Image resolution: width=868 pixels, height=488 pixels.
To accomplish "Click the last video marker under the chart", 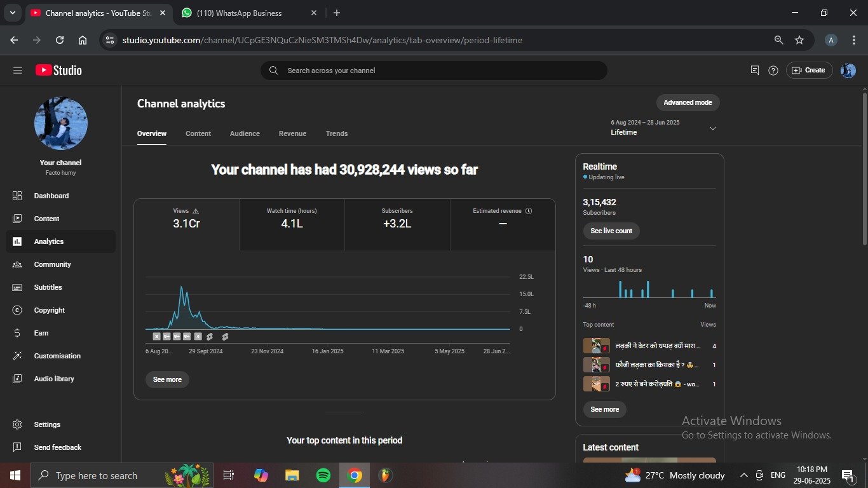I will click(225, 337).
